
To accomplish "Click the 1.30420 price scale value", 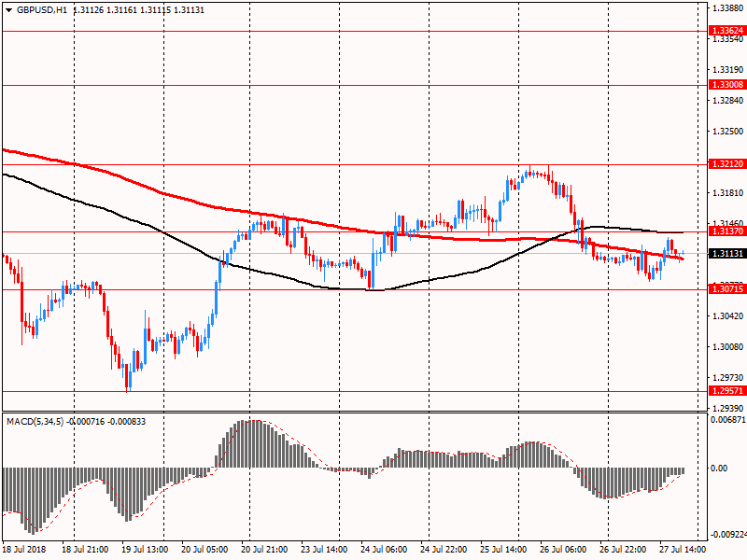I will click(728, 316).
